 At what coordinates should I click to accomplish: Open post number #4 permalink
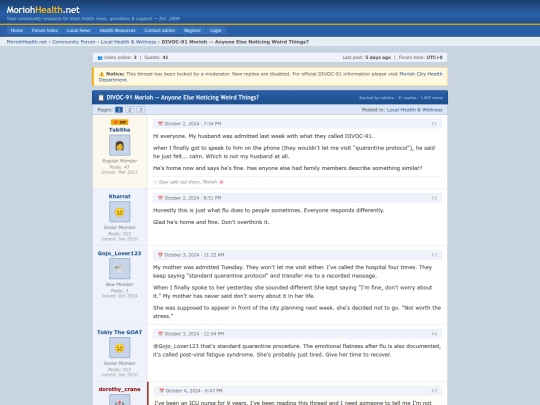[x=434, y=334]
